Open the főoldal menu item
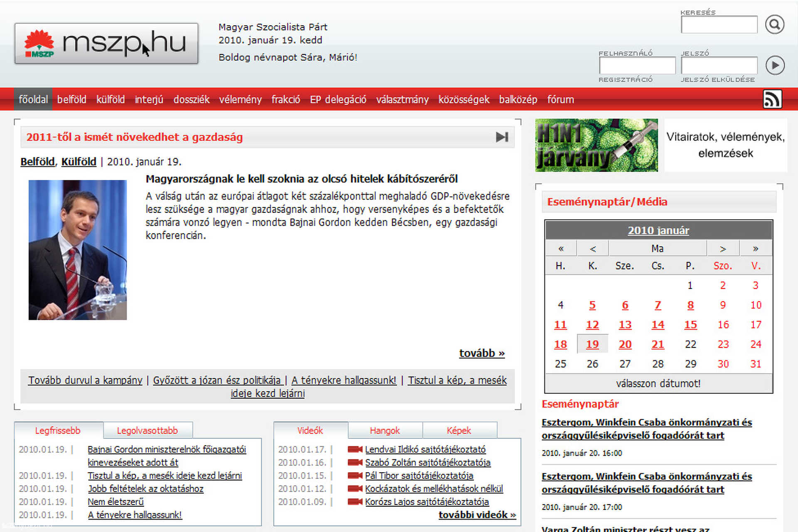 point(33,99)
